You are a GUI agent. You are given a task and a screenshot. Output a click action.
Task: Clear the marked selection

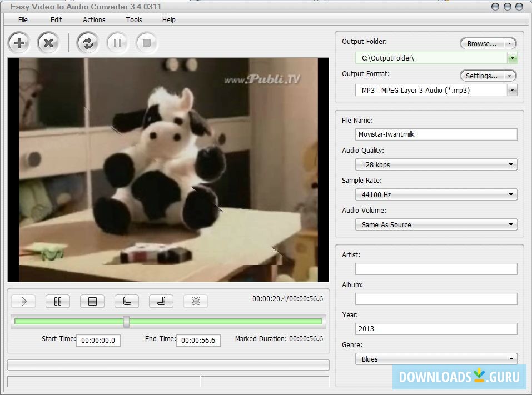click(x=196, y=301)
